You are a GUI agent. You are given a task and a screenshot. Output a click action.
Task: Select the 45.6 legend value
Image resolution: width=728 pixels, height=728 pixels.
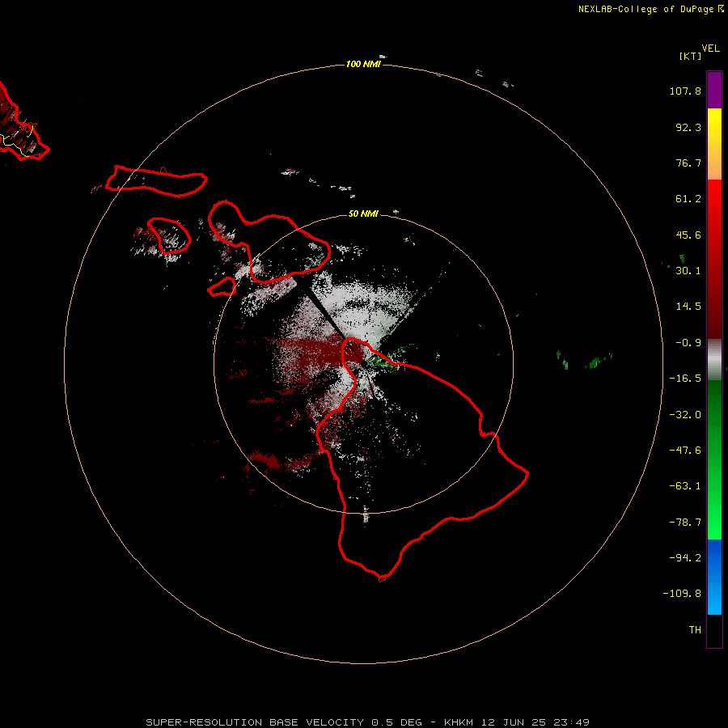[x=688, y=235]
